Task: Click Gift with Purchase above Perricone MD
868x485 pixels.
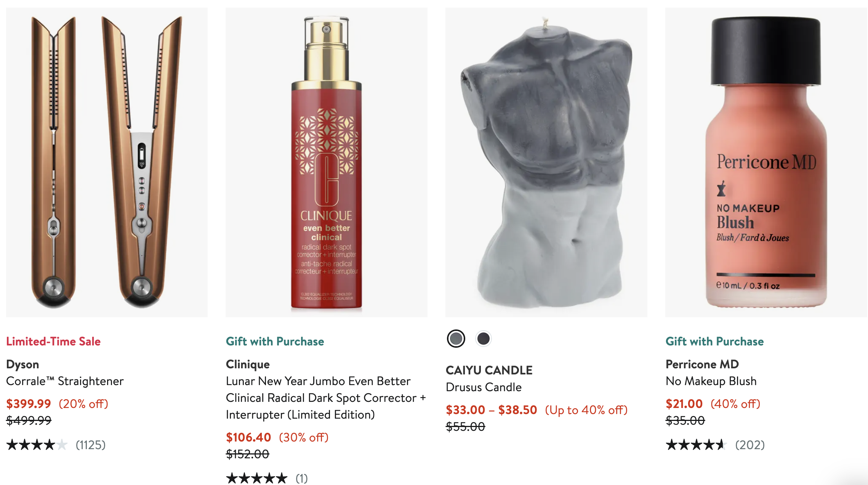Action: (714, 341)
